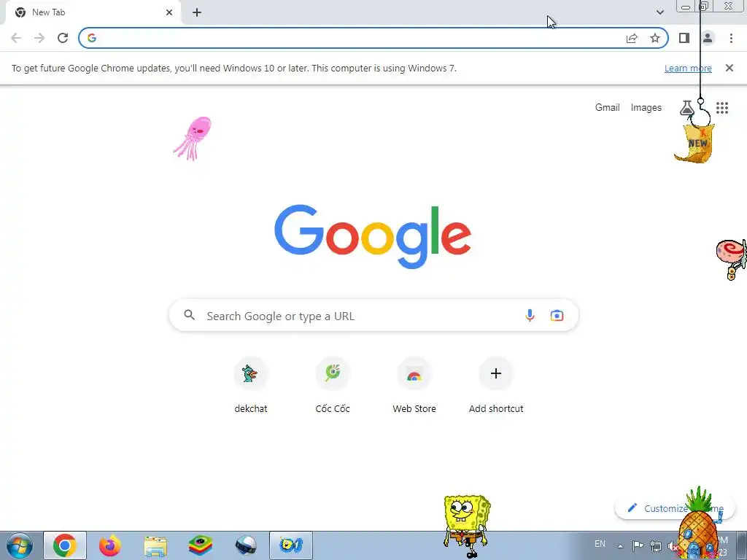
Task: Click the Customize Chrome button
Action: (x=674, y=508)
